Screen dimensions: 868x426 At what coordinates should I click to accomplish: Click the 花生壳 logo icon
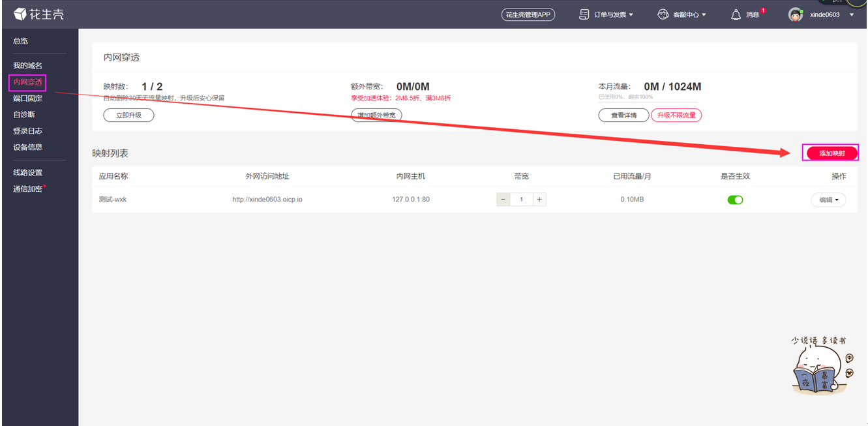click(20, 14)
